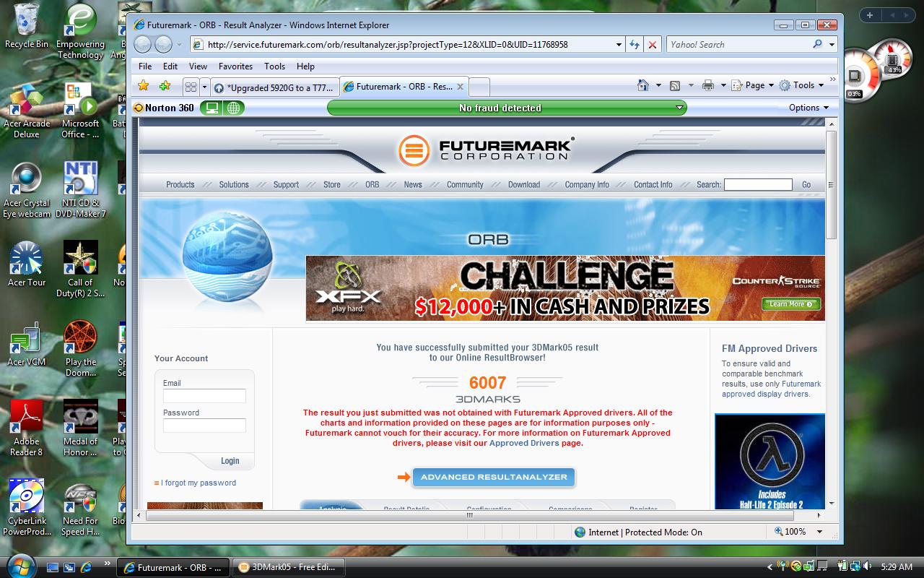The image size is (924, 578).
Task: Open the Tools toolbar dropdown
Action: coord(801,85)
